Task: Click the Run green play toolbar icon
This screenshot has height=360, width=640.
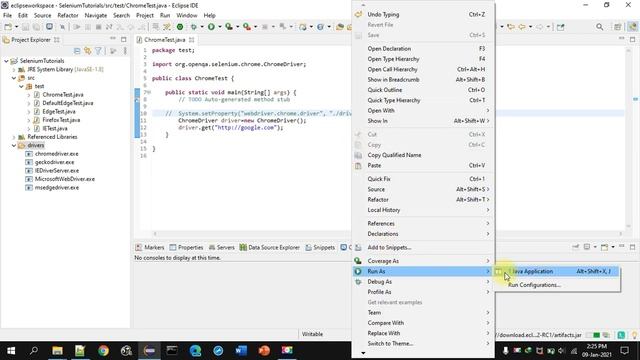Action: tap(211, 27)
